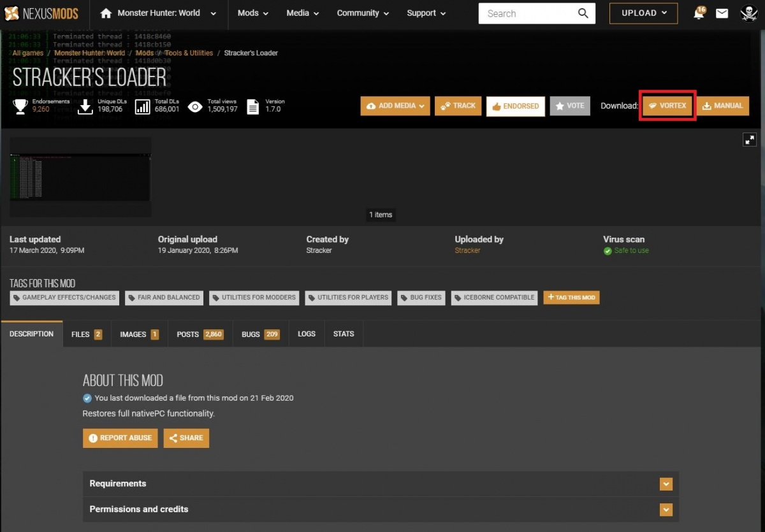The width and height of the screenshot is (765, 532).
Task: Click the Endorsements trophy icon
Action: pyautogui.click(x=20, y=106)
